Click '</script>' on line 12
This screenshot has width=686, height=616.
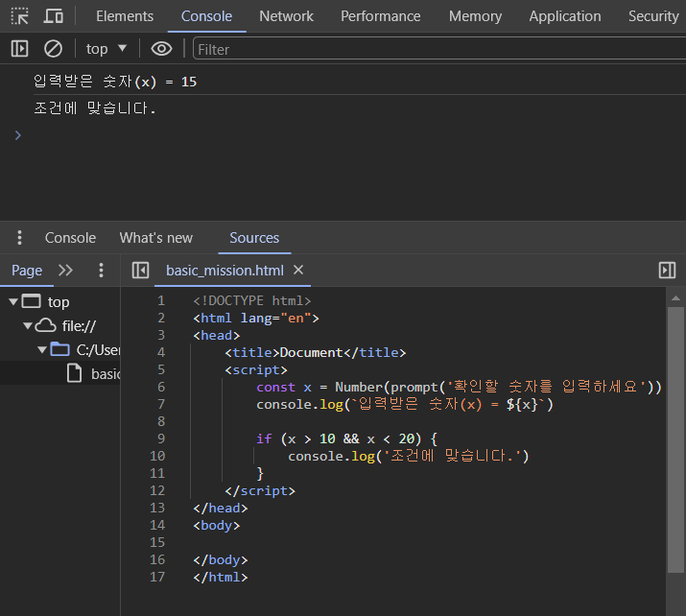[x=260, y=491]
